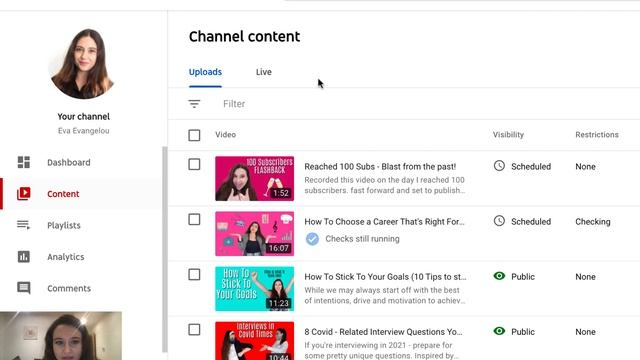Viewport: 640px width, 360px height.
Task: Select checkbox for Reached 100 Subs video
Action: [194, 164]
